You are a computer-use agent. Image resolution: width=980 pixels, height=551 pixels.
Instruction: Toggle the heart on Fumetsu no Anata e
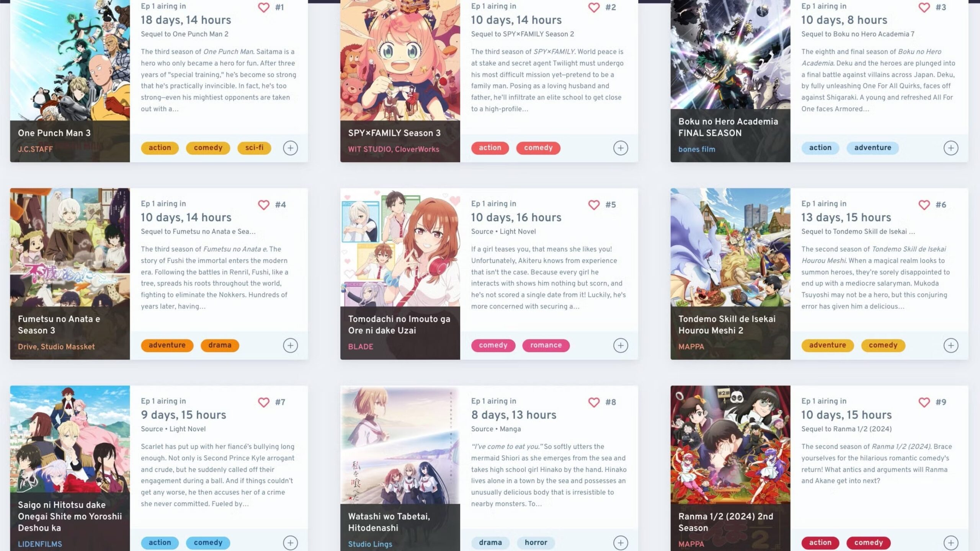click(x=263, y=205)
